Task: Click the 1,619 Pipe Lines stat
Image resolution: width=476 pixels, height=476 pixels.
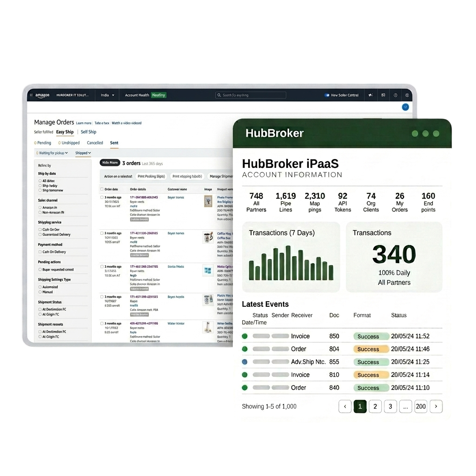Action: (286, 202)
